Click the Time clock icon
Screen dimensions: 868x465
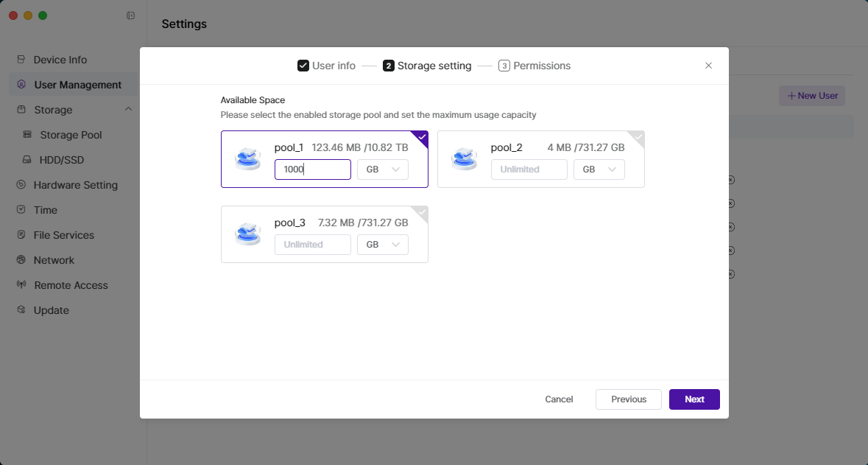coord(21,209)
